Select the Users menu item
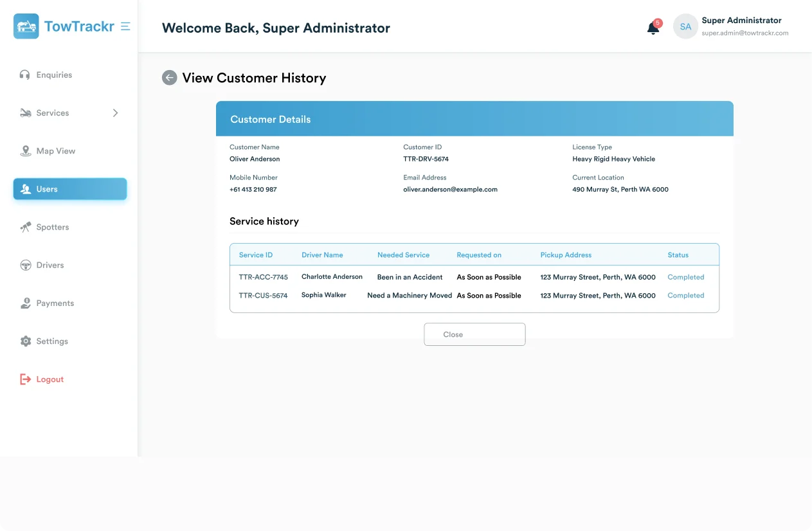This screenshot has width=812, height=531. pos(70,189)
